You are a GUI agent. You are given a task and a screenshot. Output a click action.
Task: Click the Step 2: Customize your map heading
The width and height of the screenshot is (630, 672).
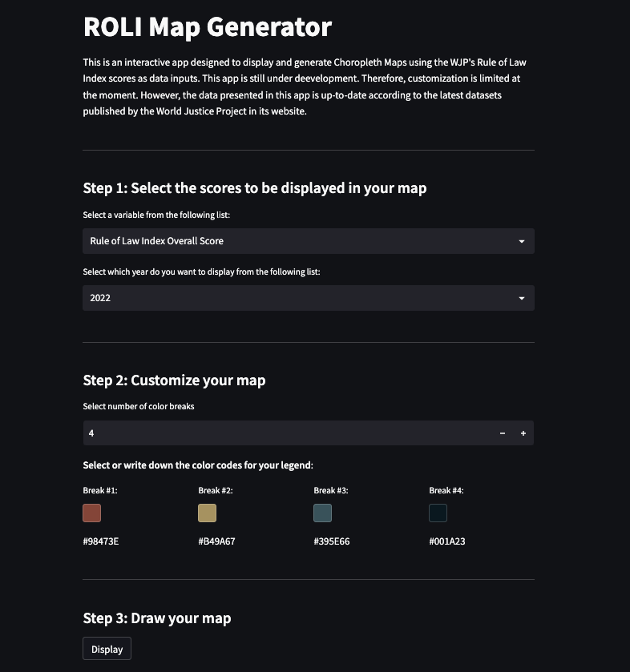(x=174, y=380)
